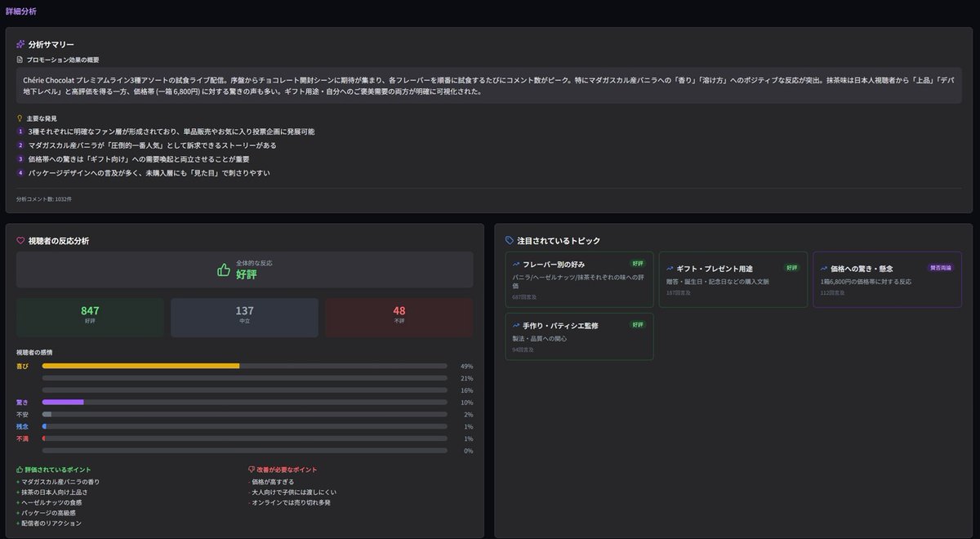Click description 製法・品質への関心
This screenshot has width=980, height=539.
(x=540, y=338)
